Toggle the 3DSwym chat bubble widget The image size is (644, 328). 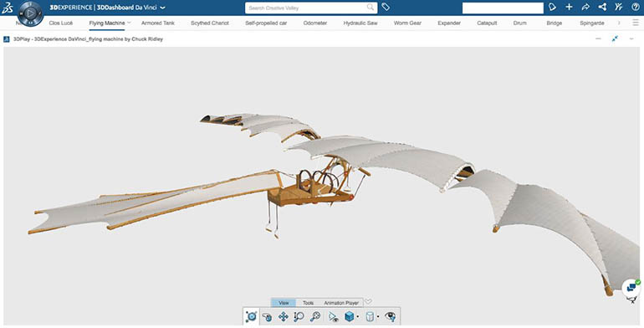click(x=631, y=288)
